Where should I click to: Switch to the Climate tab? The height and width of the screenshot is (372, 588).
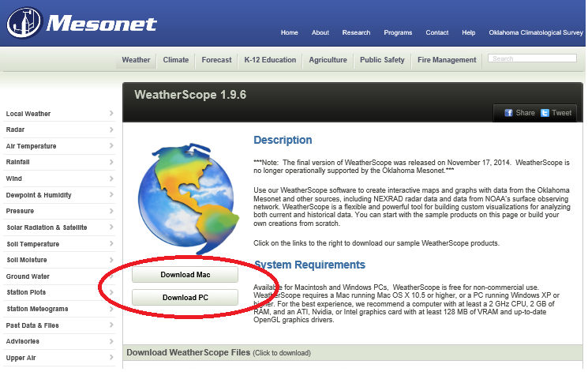coord(176,60)
